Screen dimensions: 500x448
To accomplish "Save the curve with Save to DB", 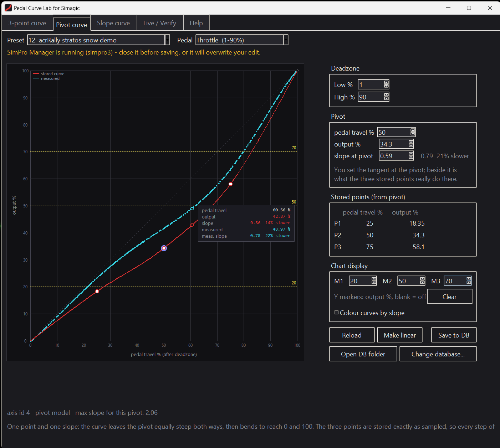I will coord(454,335).
